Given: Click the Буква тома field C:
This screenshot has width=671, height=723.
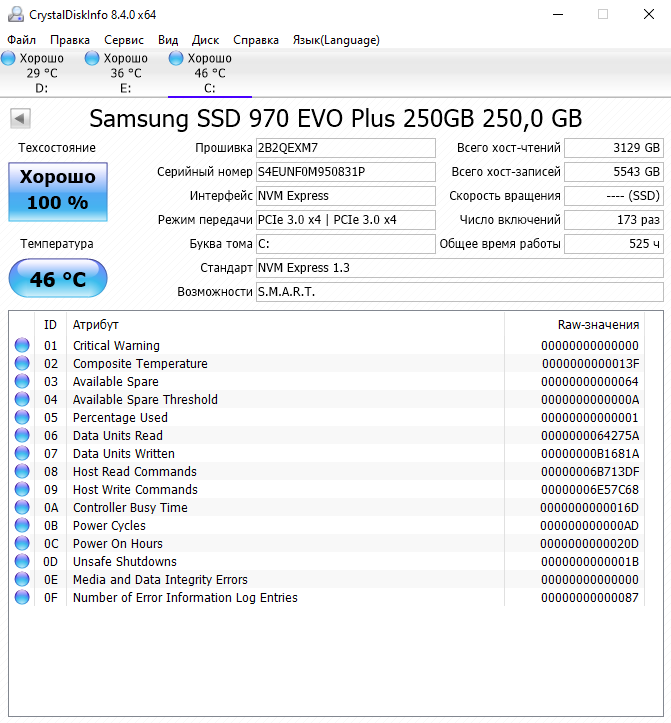Looking at the screenshot, I should (345, 244).
